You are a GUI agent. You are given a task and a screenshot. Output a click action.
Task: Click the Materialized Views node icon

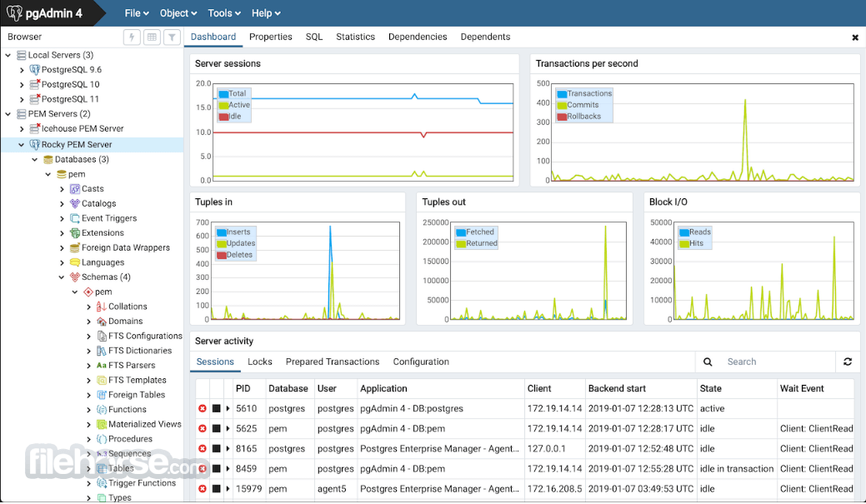tap(101, 424)
